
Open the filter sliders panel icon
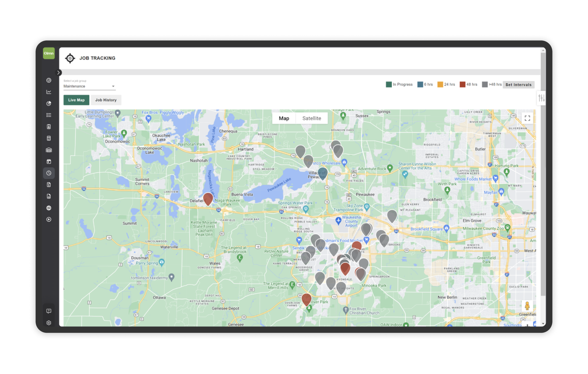coord(542,98)
